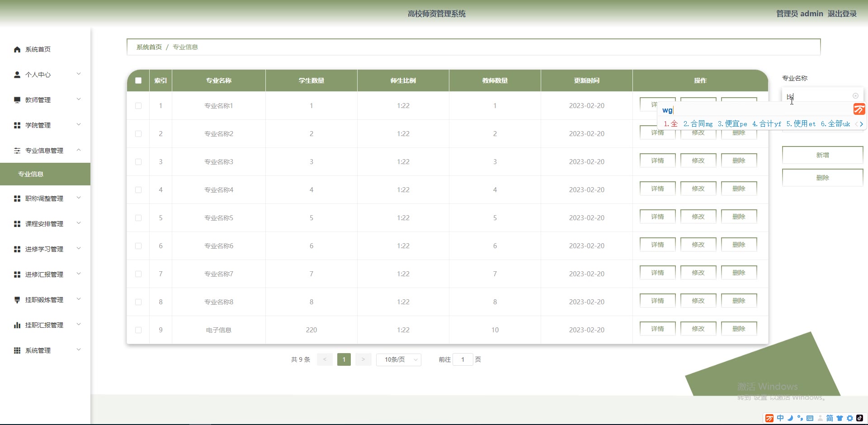Expand the 个人中心 menu chevron
The height and width of the screenshot is (425, 868).
pos(79,74)
